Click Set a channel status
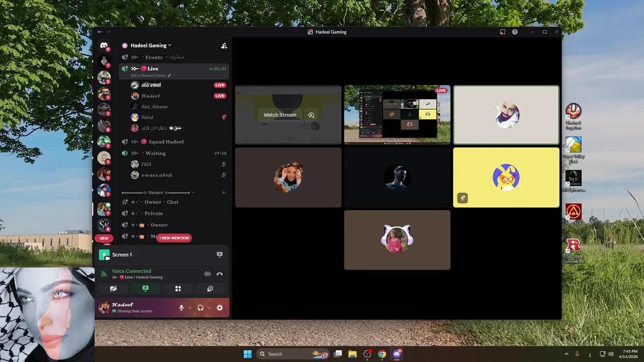This screenshot has height=362, width=644. (x=151, y=75)
